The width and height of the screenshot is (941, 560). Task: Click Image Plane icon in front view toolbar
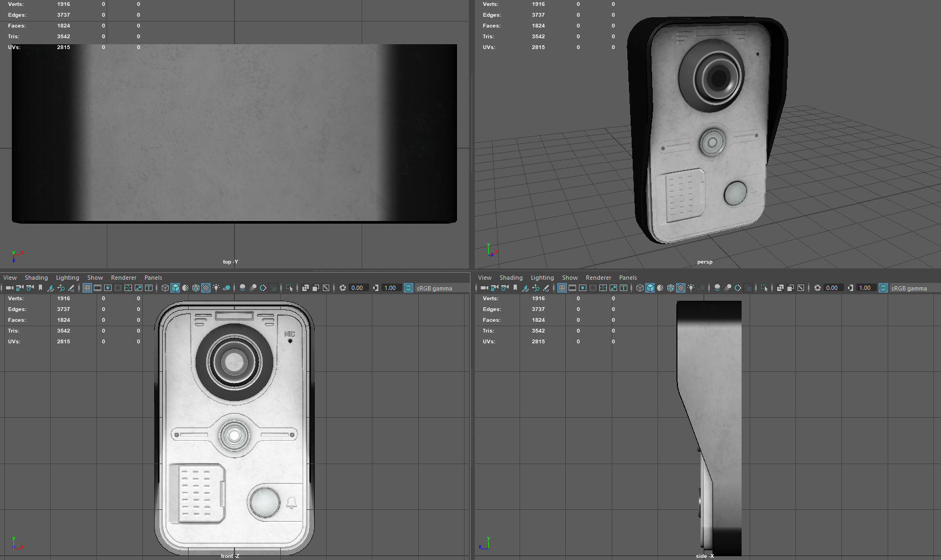tap(51, 288)
